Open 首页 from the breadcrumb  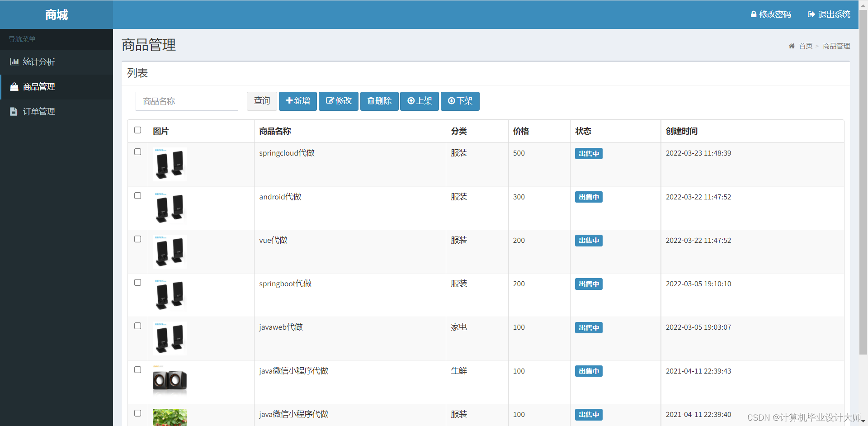[805, 46]
